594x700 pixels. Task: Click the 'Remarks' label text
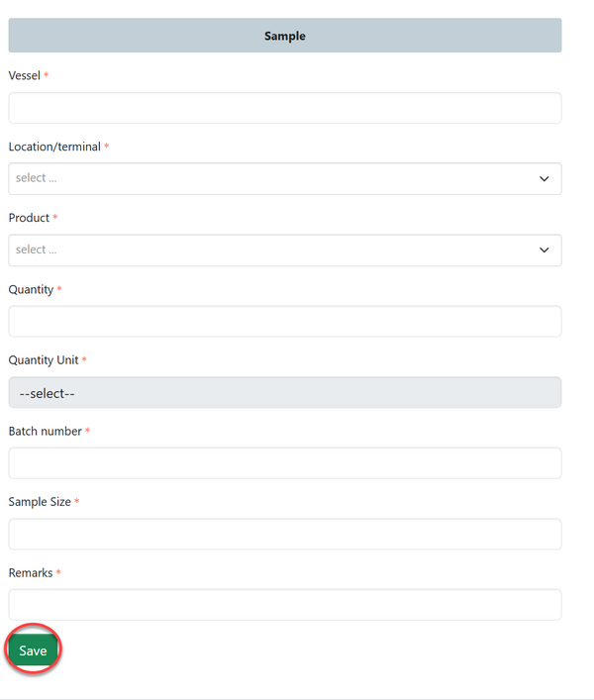pyautogui.click(x=31, y=573)
